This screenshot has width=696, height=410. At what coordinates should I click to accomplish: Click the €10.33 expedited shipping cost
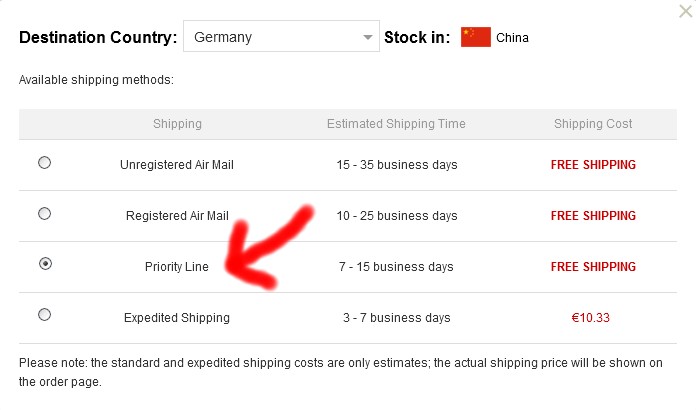590,318
